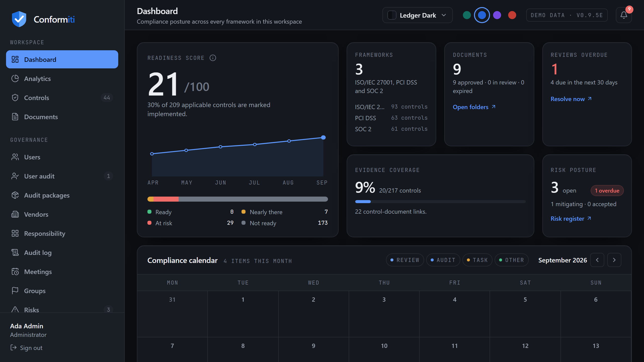
Task: Click the Controls count badge 44
Action: (107, 98)
